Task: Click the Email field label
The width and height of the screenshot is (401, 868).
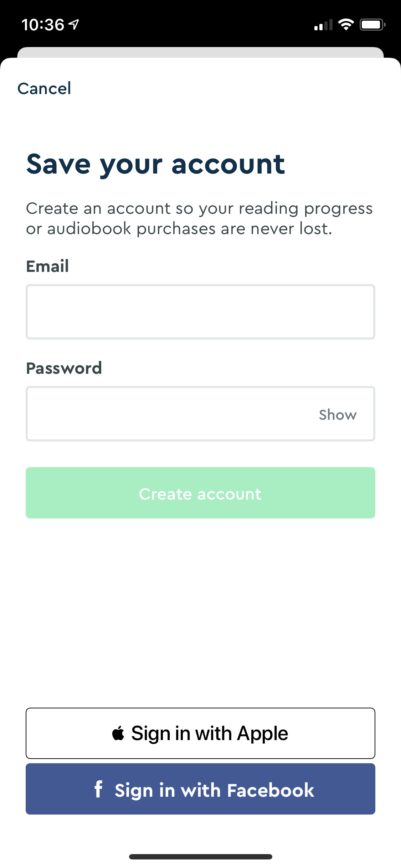Action: click(x=47, y=266)
